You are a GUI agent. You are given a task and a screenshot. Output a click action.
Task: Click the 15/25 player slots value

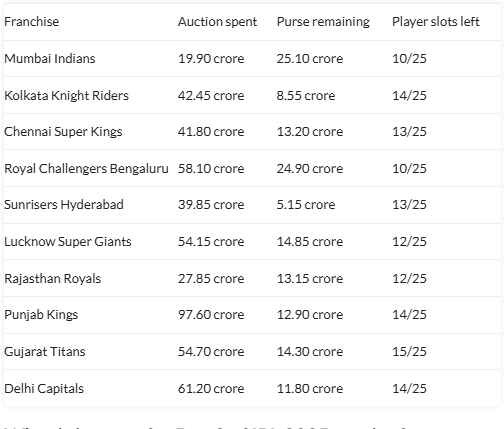[409, 352]
